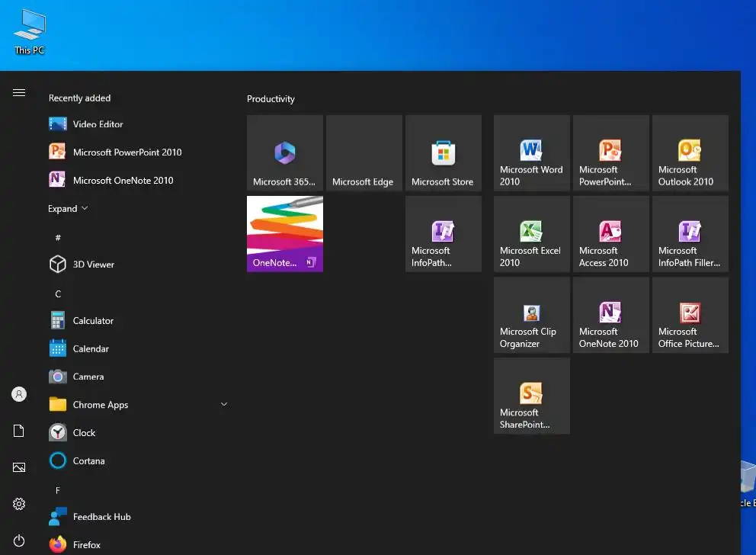Click the 'Recently added' heading
This screenshot has height=555, width=756.
(79, 98)
